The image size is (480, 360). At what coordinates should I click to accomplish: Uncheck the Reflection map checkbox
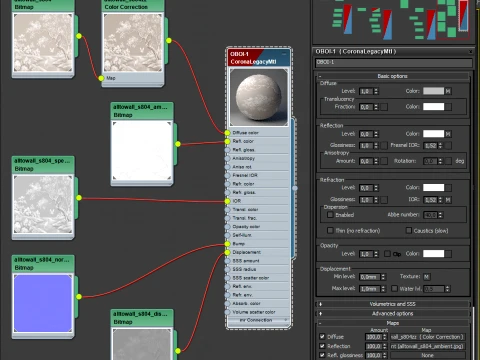(322, 346)
